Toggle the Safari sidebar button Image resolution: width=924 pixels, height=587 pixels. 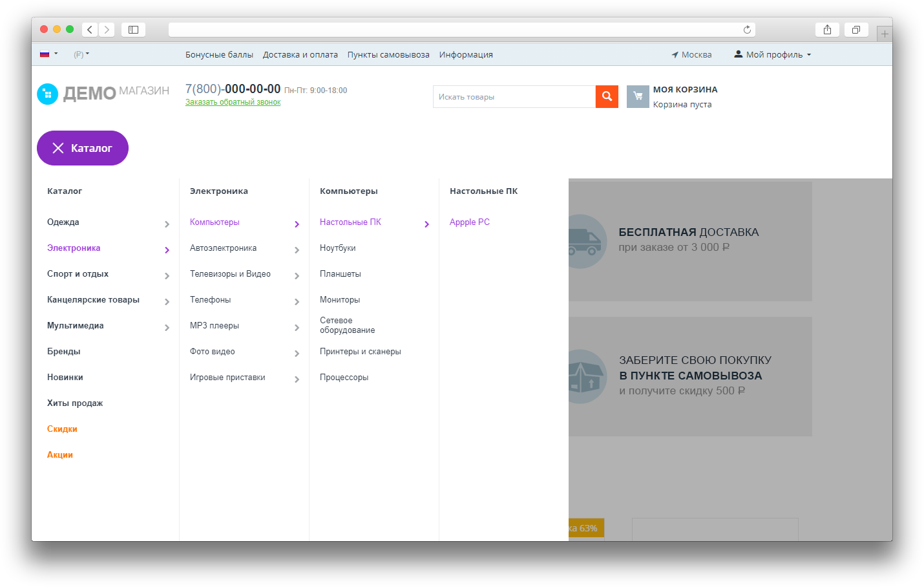point(133,30)
